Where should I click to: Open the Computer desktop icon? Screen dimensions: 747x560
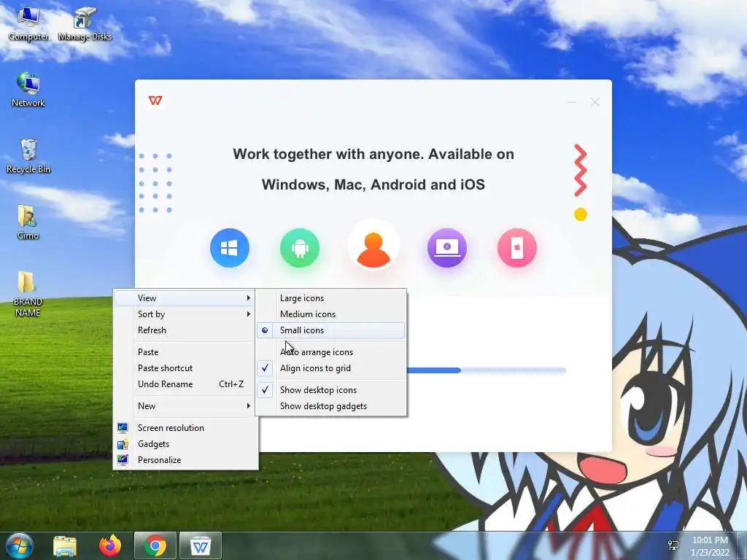pyautogui.click(x=28, y=24)
